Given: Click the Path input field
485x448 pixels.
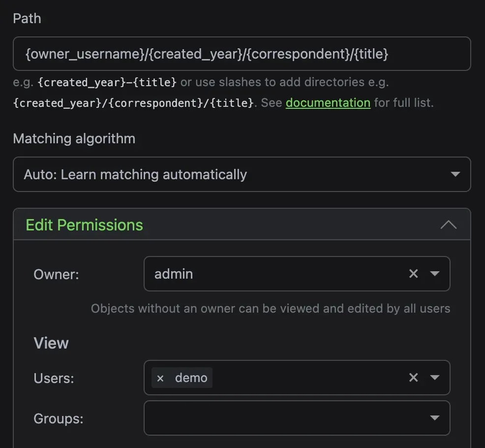Looking at the screenshot, I should (242, 54).
